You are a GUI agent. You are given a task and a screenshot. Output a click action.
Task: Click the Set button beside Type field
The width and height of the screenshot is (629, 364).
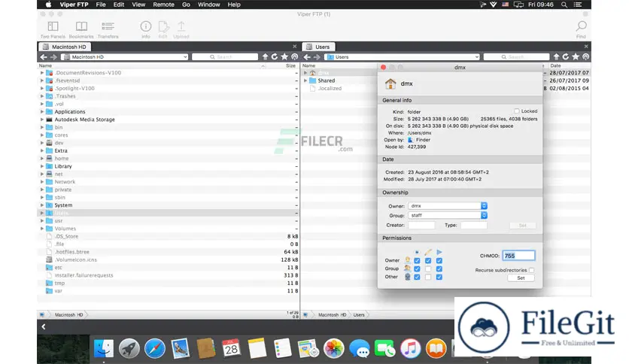tap(522, 226)
